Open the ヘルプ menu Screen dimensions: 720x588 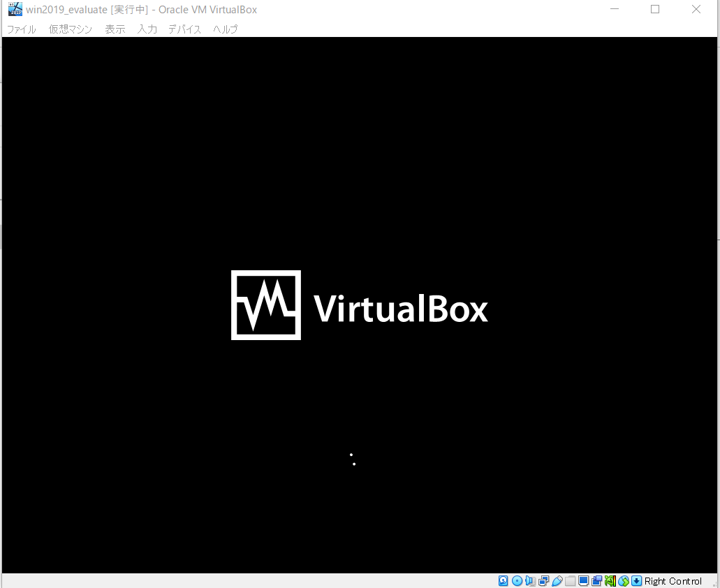coord(225,29)
